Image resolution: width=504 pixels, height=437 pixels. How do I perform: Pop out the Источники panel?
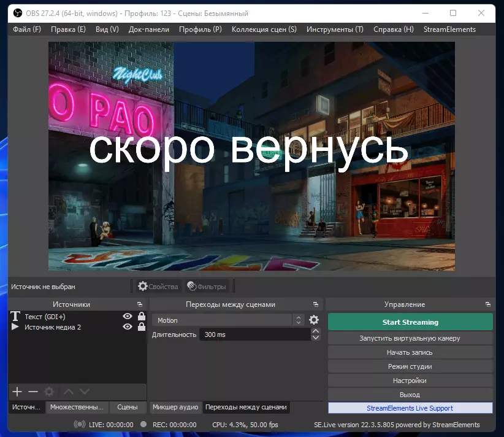(x=140, y=304)
